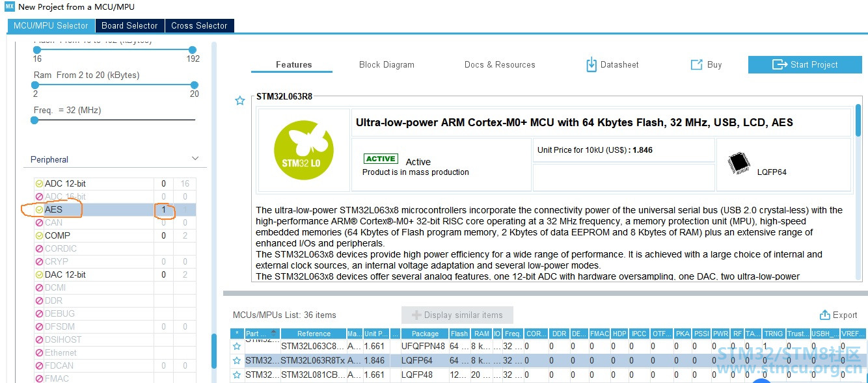Click the Flash slider left handle at 16
868x383 pixels.
click(37, 50)
